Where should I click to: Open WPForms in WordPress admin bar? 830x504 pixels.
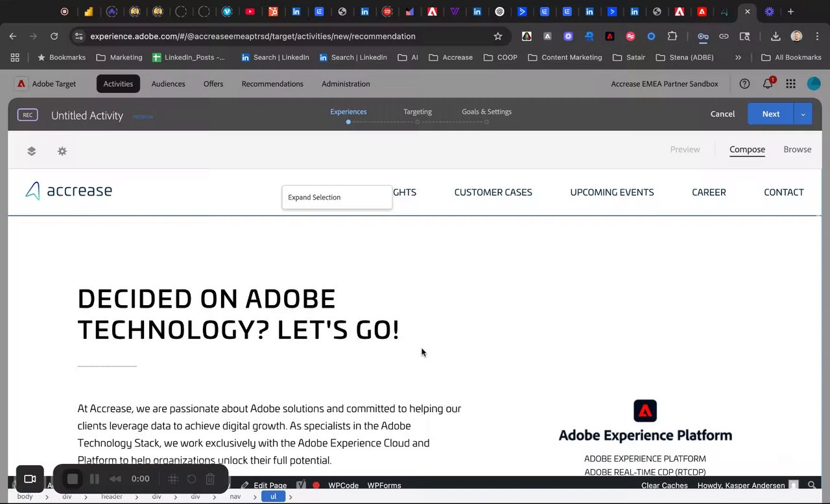pos(385,485)
